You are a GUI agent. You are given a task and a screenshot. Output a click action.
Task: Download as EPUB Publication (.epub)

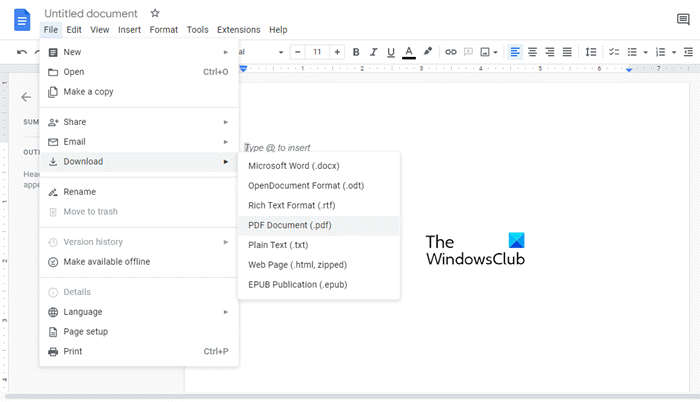click(x=319, y=284)
